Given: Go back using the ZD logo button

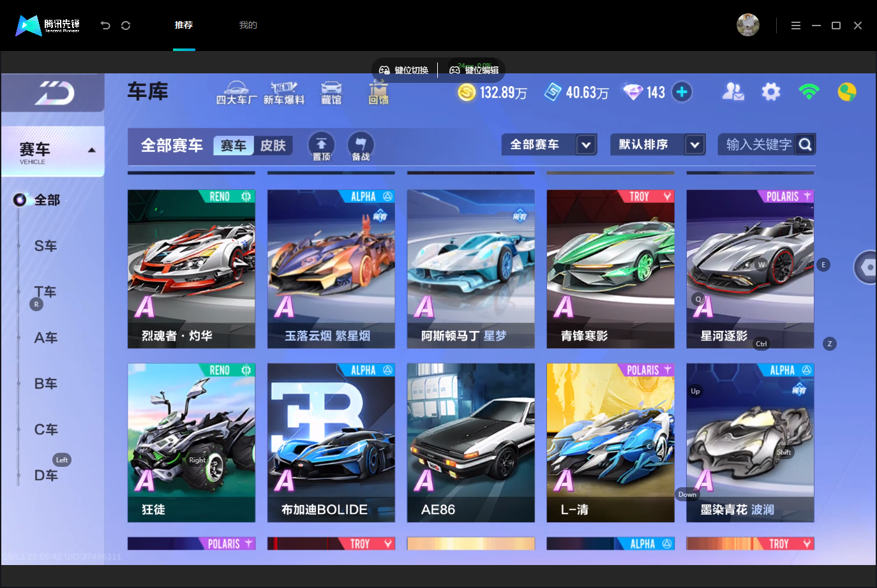Looking at the screenshot, I should (54, 93).
